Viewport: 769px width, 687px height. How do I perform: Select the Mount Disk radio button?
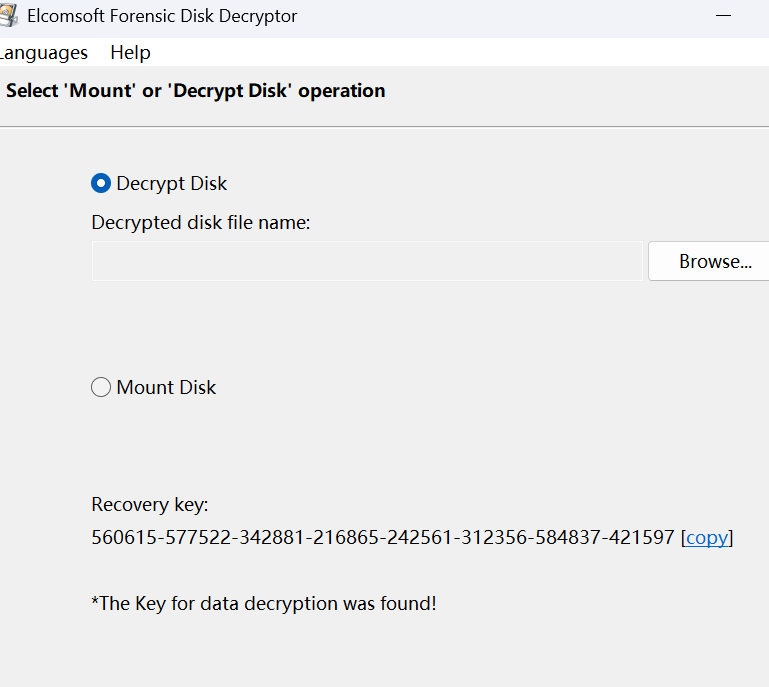pos(101,387)
